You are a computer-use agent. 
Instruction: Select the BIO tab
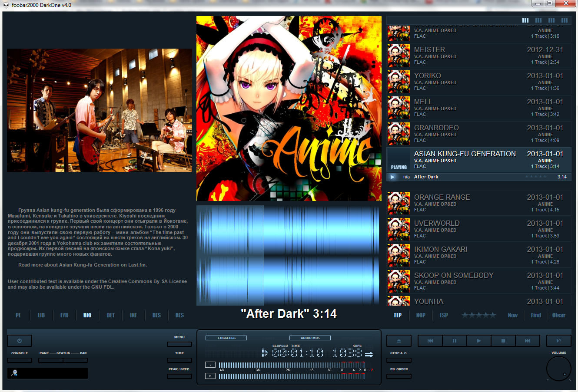[87, 315]
